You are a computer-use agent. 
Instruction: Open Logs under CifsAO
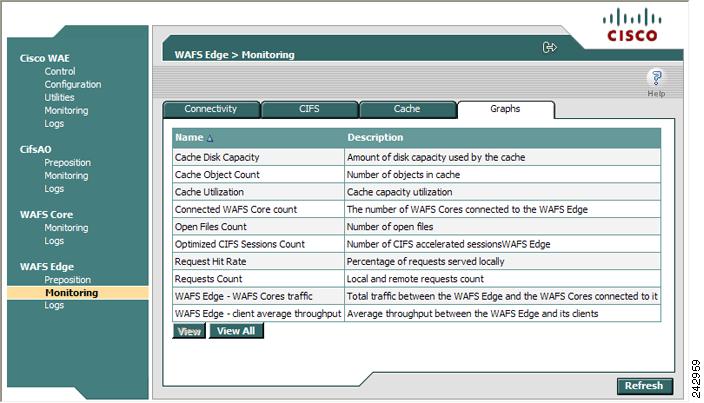coord(54,188)
